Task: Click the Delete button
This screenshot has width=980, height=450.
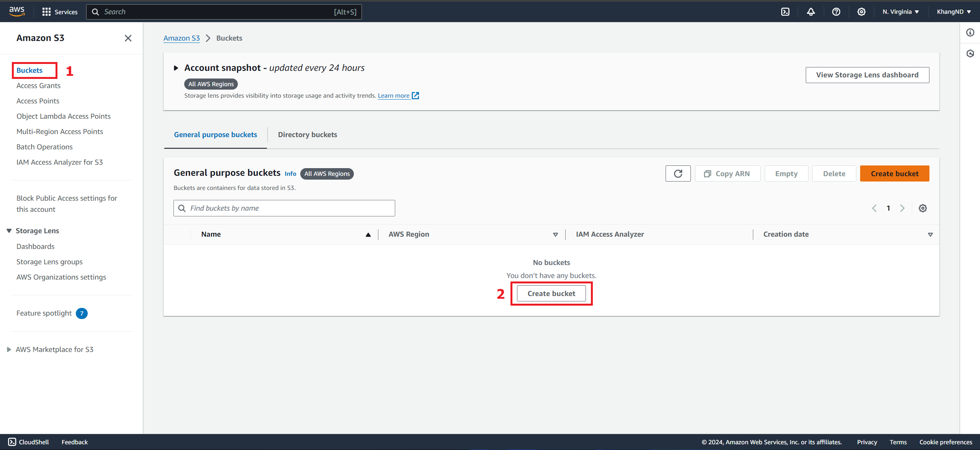Action: tap(834, 173)
